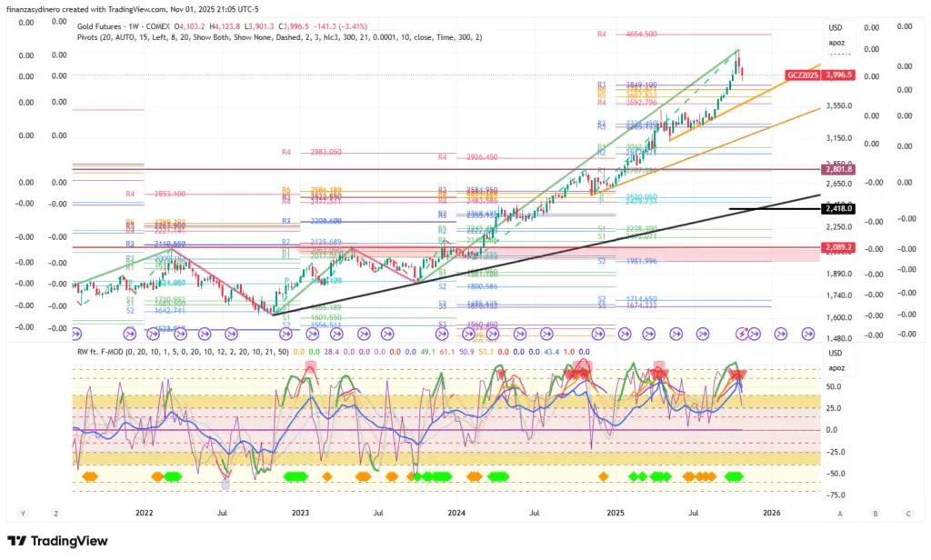Click the TradingView logo in the footer
This screenshot has width=931, height=560.
coord(57,541)
